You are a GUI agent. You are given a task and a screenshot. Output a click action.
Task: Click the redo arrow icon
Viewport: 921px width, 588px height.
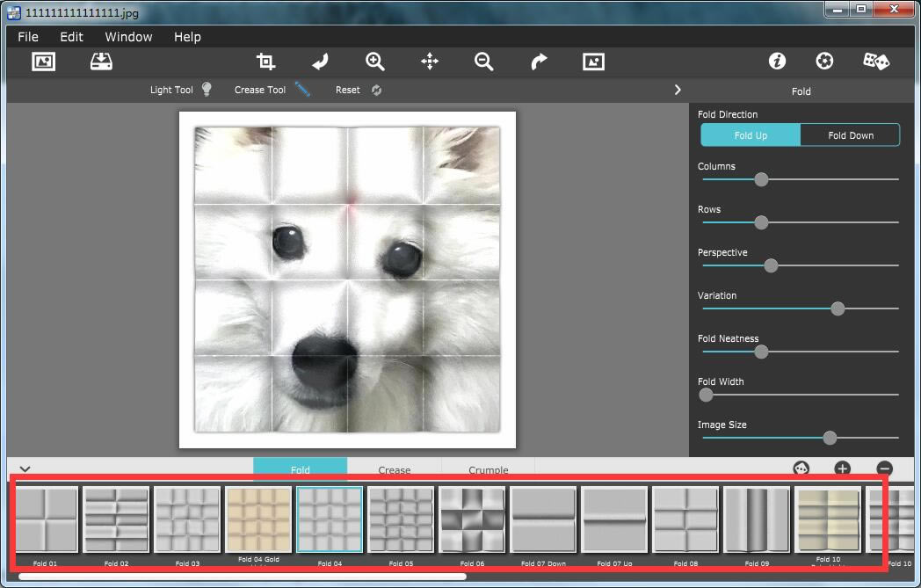point(539,61)
